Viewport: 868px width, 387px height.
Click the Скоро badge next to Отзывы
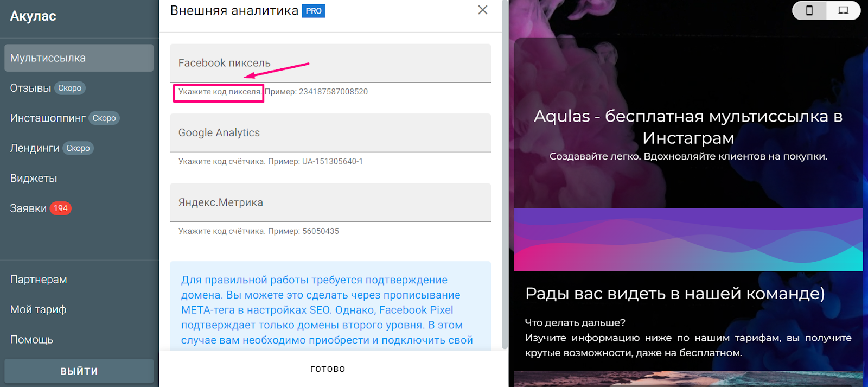pyautogui.click(x=70, y=88)
